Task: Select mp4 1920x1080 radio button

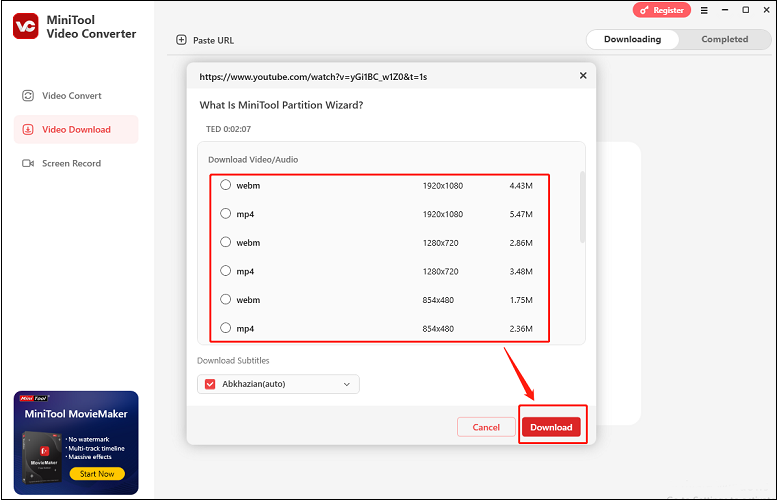Action: click(225, 214)
